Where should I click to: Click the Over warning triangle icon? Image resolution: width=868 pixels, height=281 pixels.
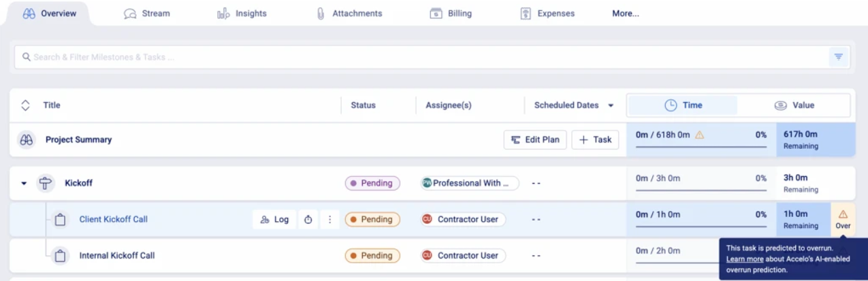pyautogui.click(x=843, y=214)
